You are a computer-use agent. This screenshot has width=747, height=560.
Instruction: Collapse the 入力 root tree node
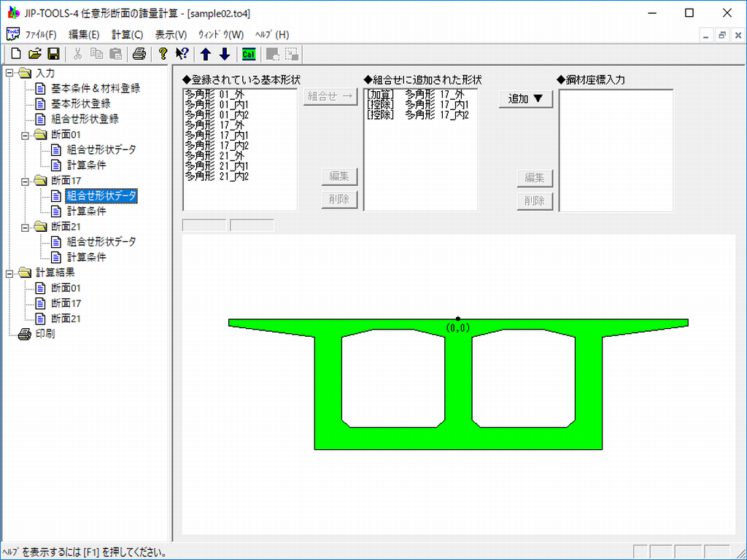(x=10, y=73)
